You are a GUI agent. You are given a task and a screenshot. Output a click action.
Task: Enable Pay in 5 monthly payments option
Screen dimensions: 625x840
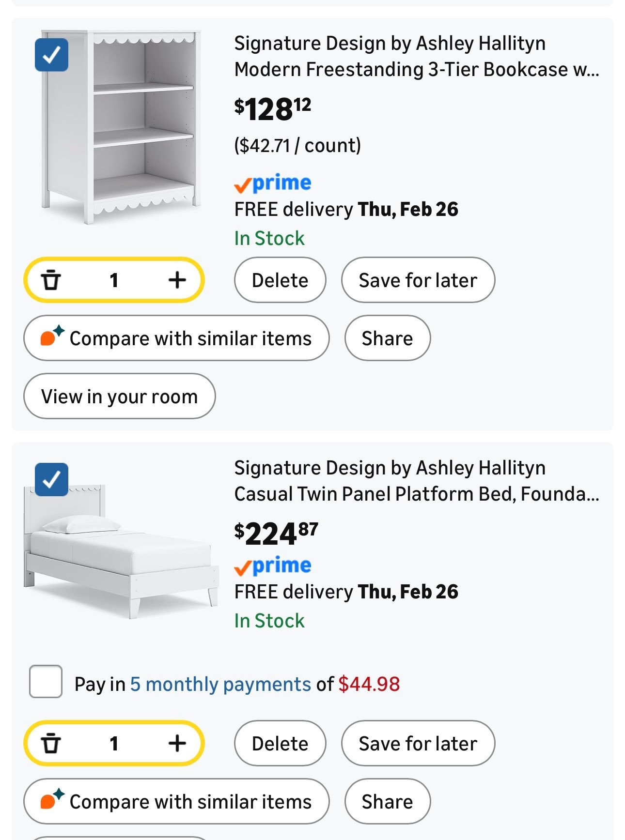click(x=46, y=684)
